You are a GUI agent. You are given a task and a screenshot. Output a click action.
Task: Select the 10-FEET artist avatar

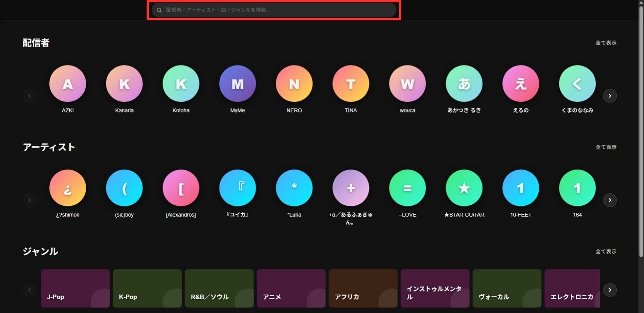pos(521,188)
